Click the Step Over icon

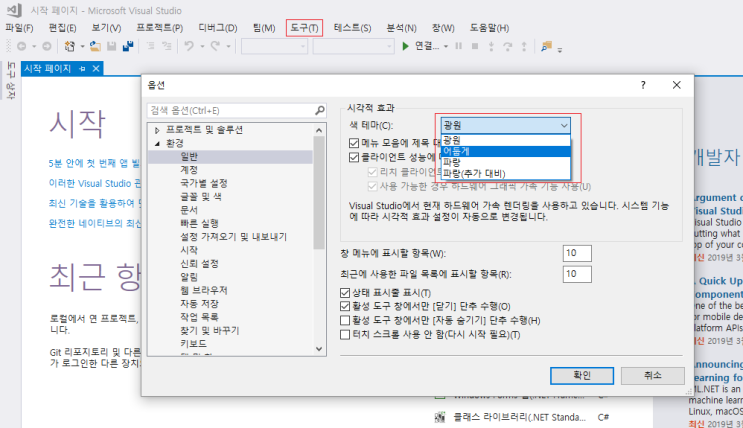pyautogui.click(x=507, y=46)
